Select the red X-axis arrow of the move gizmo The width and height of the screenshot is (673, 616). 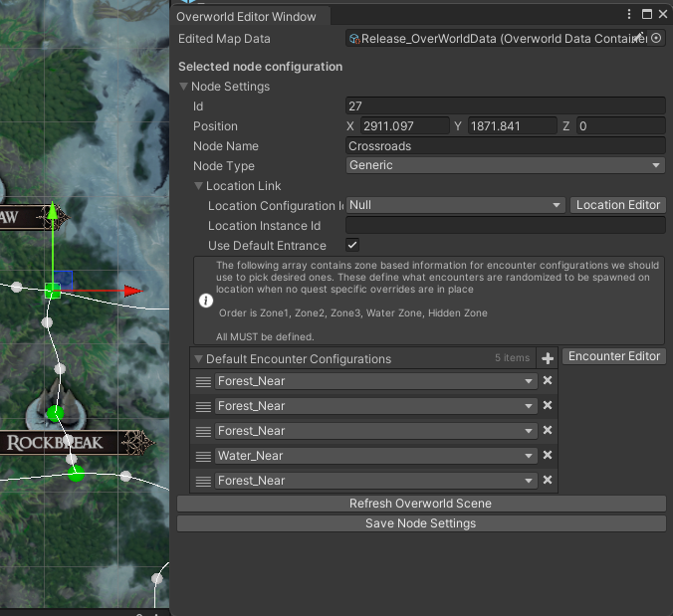coord(133,291)
